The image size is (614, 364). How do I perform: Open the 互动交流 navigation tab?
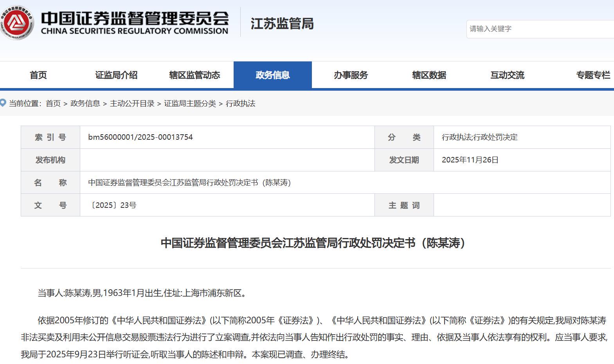(x=507, y=75)
